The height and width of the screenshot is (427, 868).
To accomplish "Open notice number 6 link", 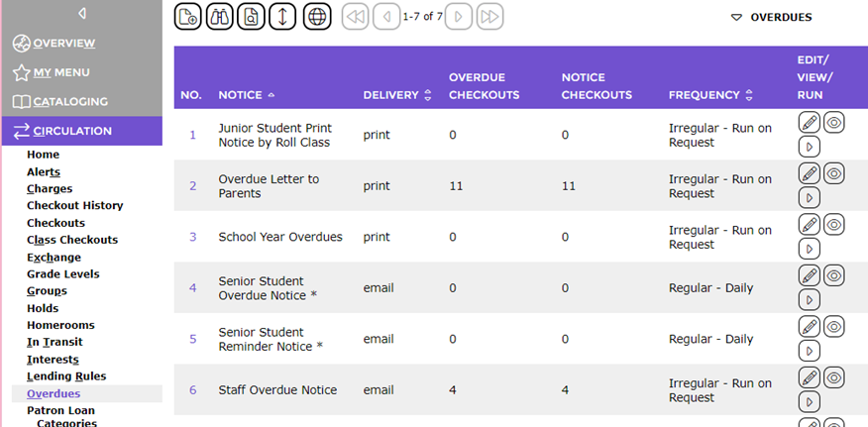I will (x=192, y=390).
